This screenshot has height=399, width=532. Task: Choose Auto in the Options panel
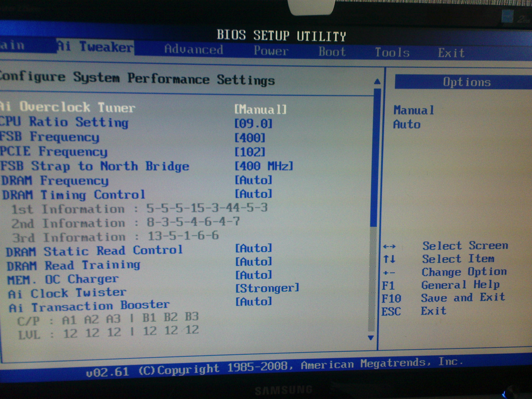point(407,124)
